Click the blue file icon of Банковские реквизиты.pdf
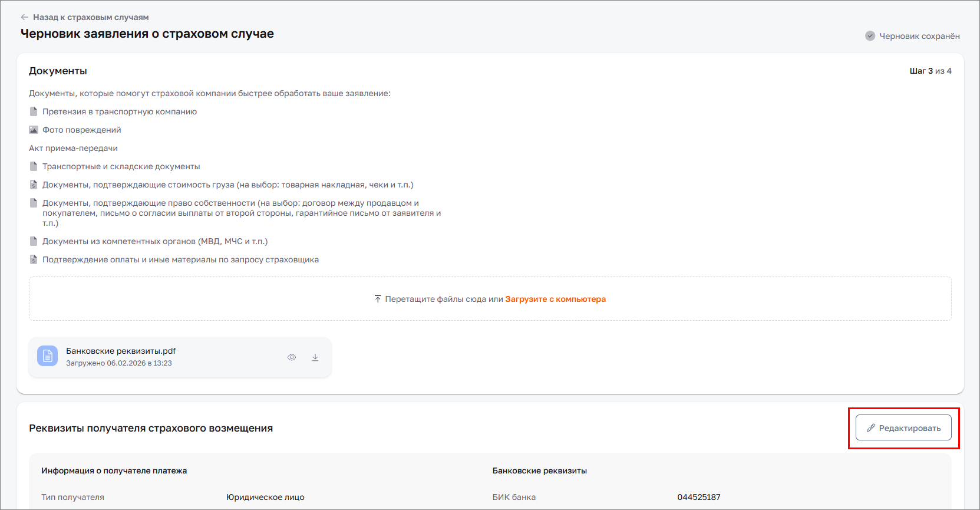Screen dimensions: 980x510 tap(48, 356)
